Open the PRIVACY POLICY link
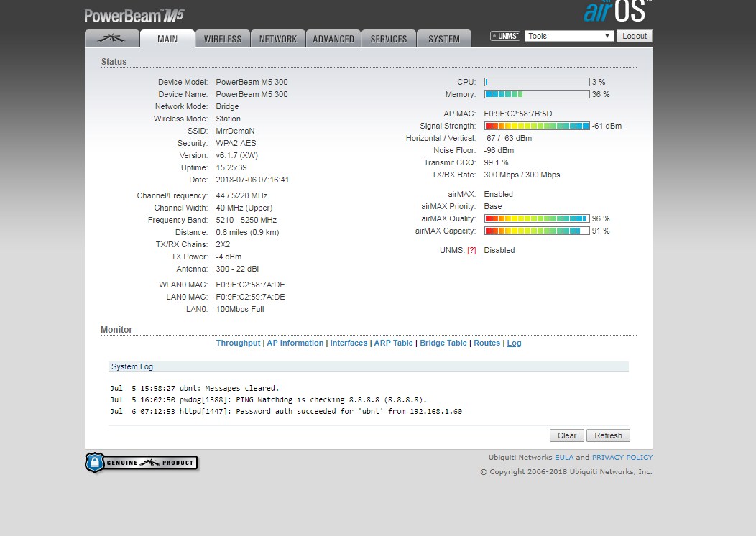Viewport: 756px width, 536px height. (622, 457)
